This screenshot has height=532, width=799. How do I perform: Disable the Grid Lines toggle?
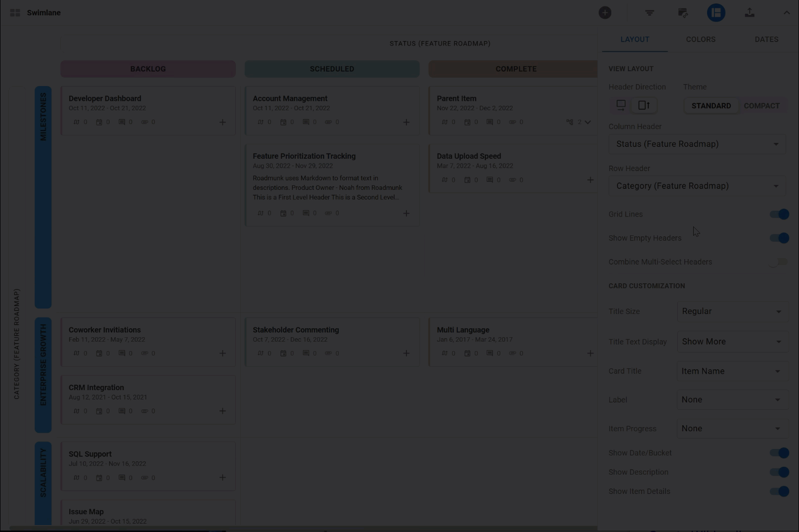point(779,214)
